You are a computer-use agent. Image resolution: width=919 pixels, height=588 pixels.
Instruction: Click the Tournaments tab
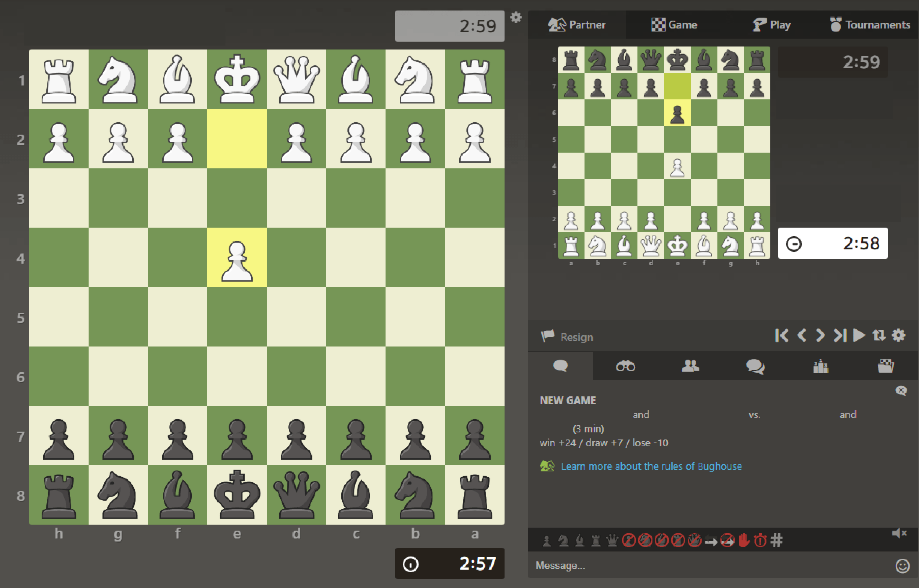pos(868,25)
